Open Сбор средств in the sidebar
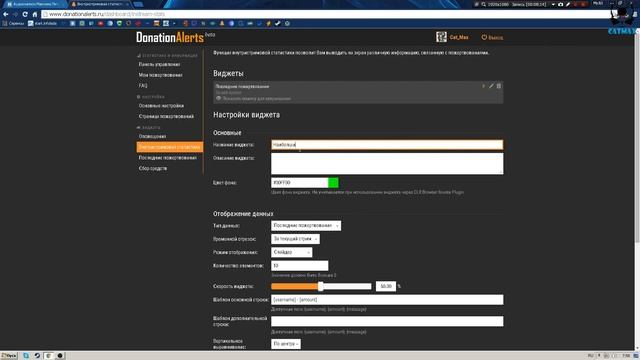The width and height of the screenshot is (640, 360). 153,168
